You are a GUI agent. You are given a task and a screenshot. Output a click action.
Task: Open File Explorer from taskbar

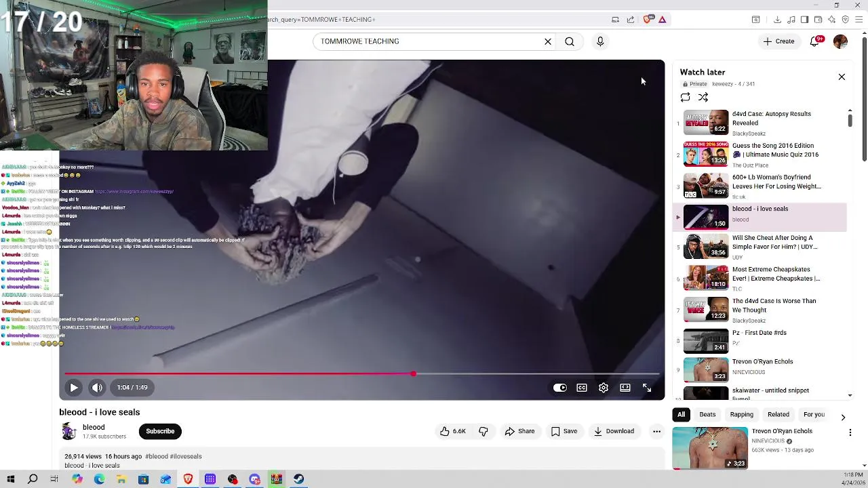click(x=121, y=479)
